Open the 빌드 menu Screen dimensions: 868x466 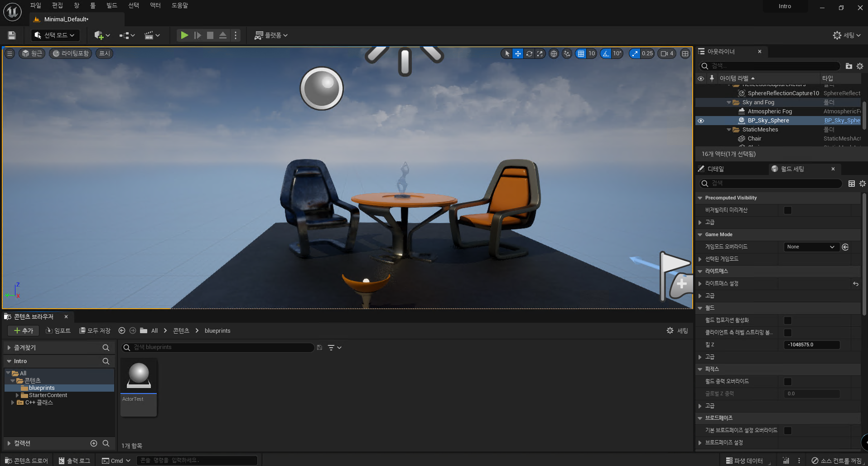[112, 5]
